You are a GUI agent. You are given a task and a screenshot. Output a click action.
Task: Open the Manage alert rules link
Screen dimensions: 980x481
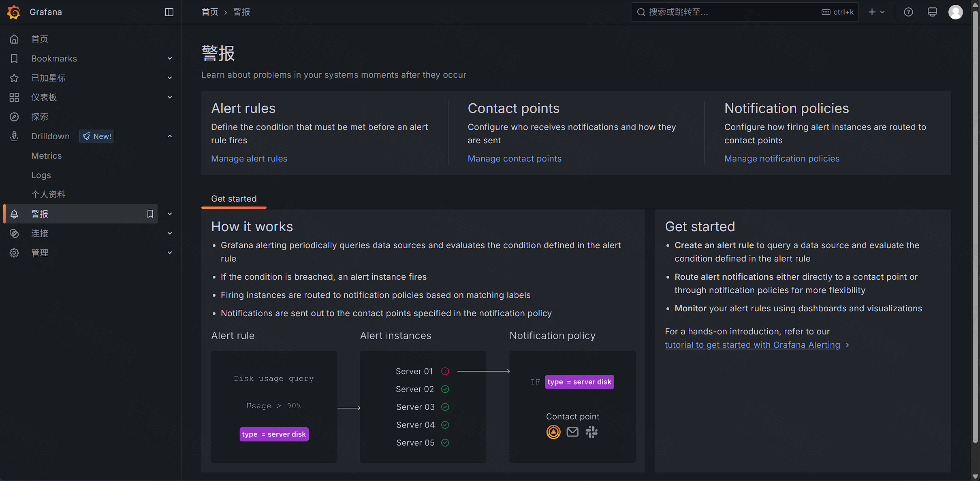tap(249, 158)
